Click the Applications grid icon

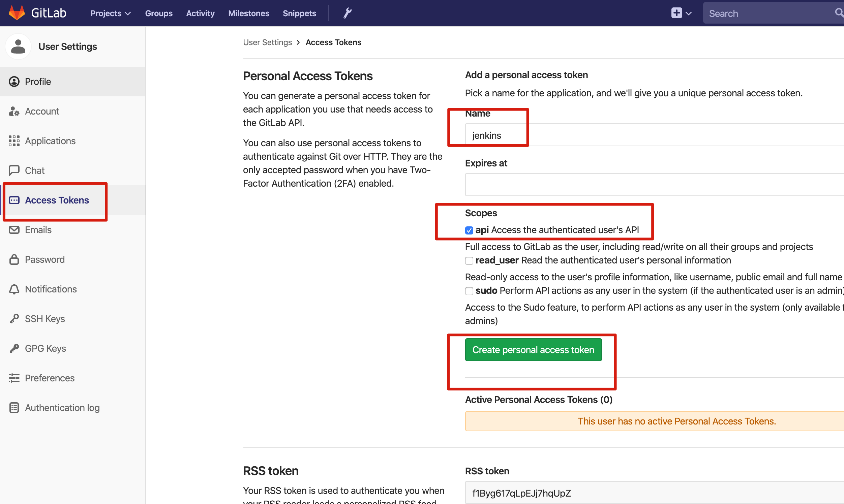pos(14,141)
